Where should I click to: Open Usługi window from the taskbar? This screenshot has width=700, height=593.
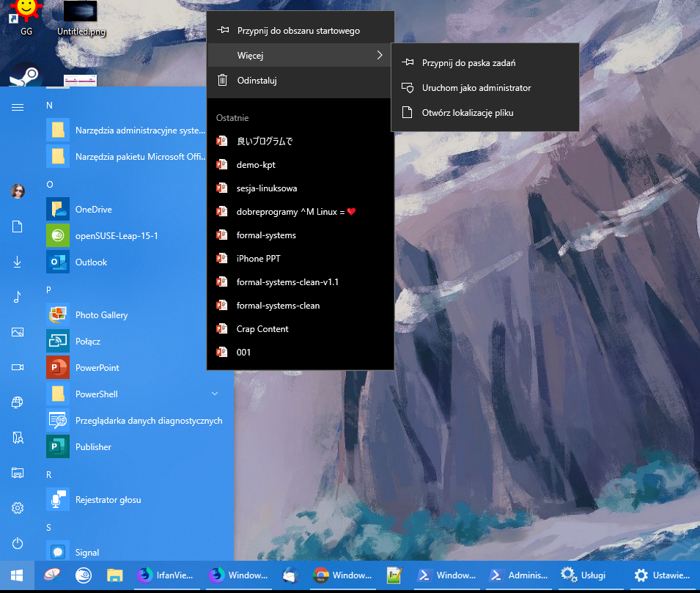583,575
